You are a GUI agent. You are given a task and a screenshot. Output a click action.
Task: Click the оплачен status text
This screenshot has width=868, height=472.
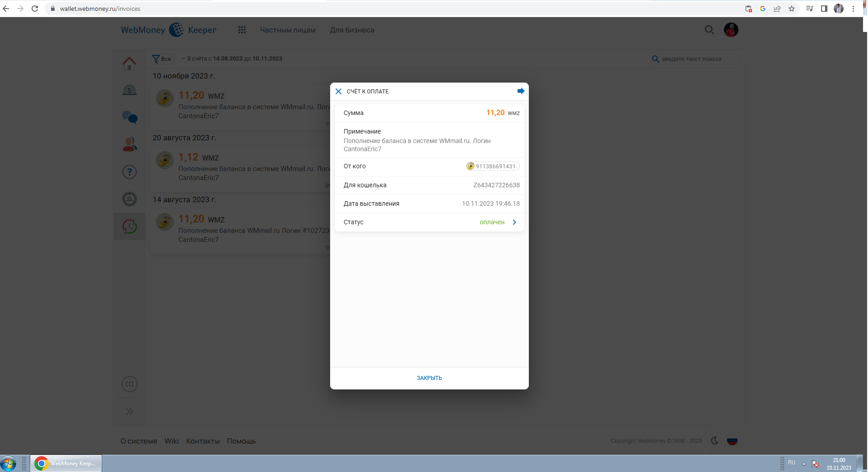[492, 222]
